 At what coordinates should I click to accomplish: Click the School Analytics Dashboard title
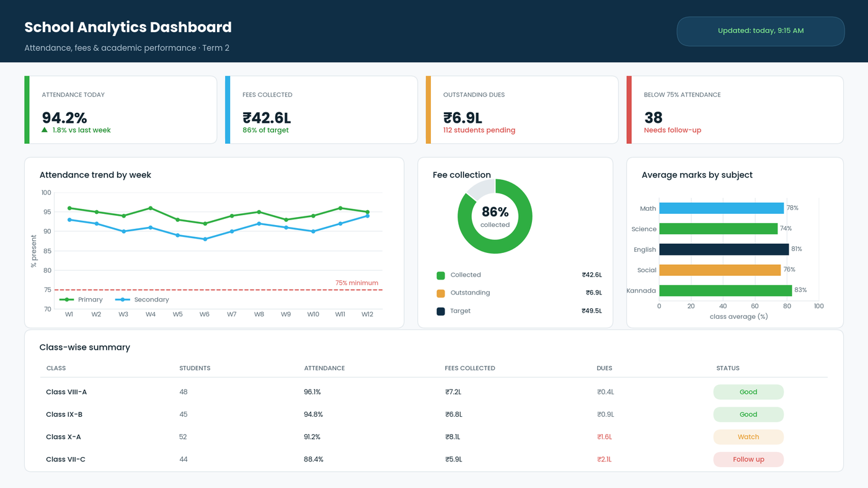click(128, 27)
